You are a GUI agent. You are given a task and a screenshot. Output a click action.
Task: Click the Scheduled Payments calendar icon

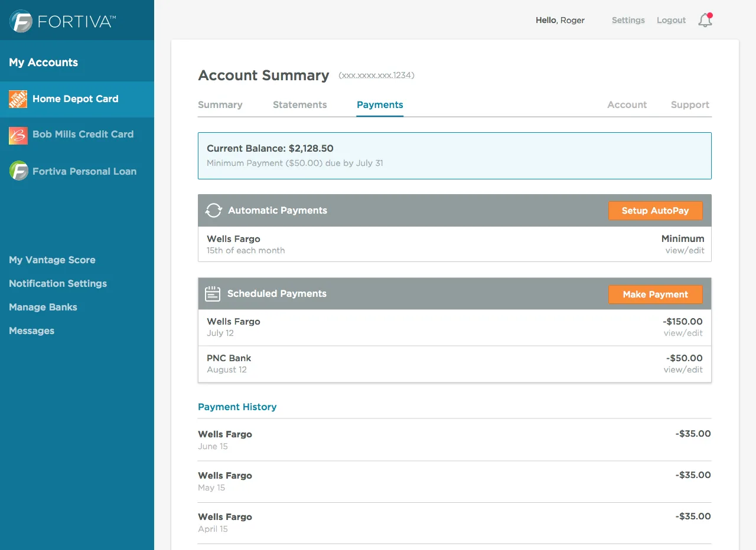point(212,293)
